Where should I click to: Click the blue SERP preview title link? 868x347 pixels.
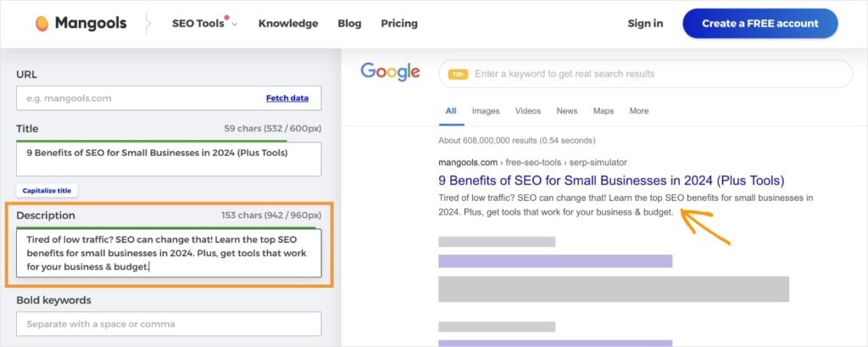pos(611,181)
